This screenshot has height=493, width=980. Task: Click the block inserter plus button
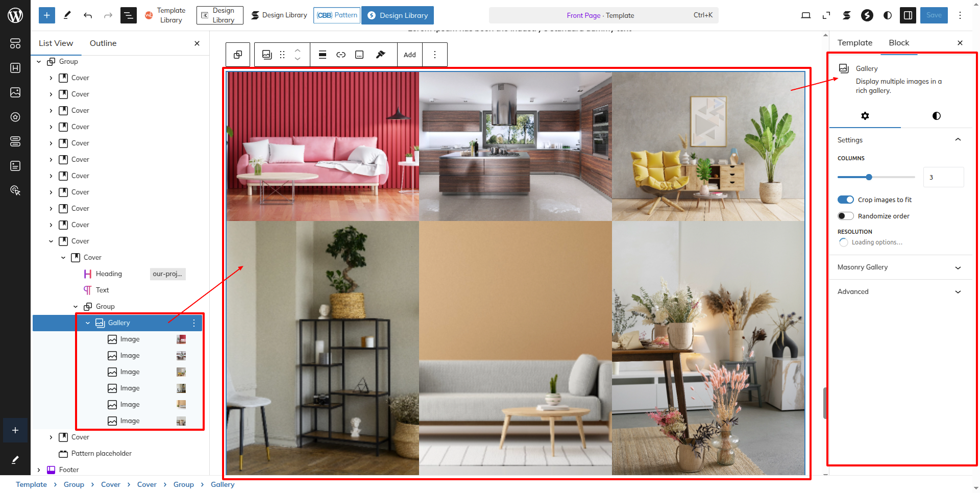pyautogui.click(x=46, y=15)
